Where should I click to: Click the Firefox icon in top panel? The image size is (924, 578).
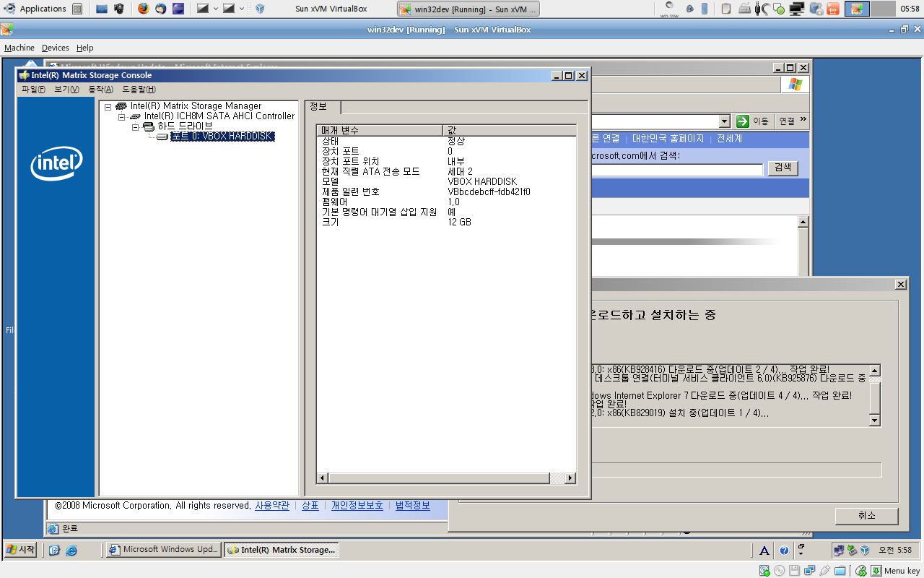tap(143, 9)
